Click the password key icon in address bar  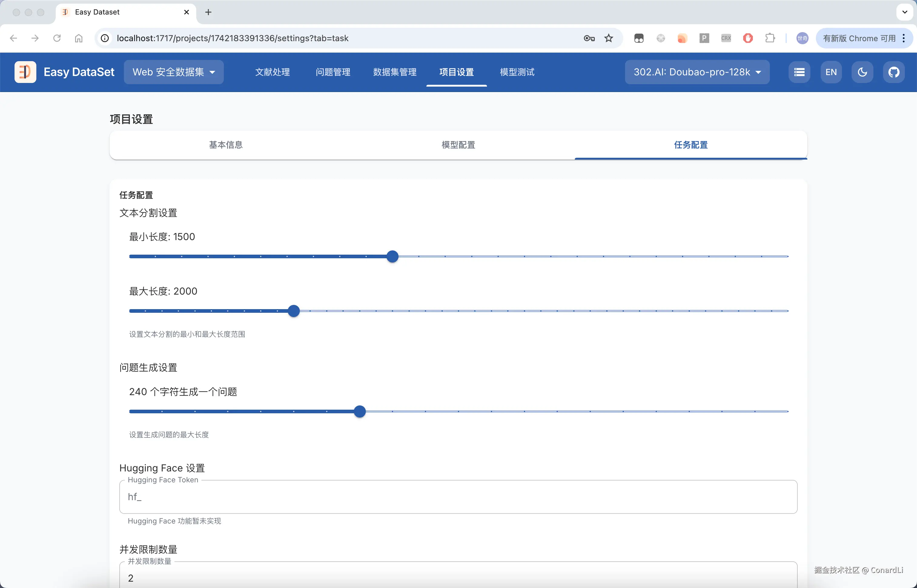tap(589, 38)
